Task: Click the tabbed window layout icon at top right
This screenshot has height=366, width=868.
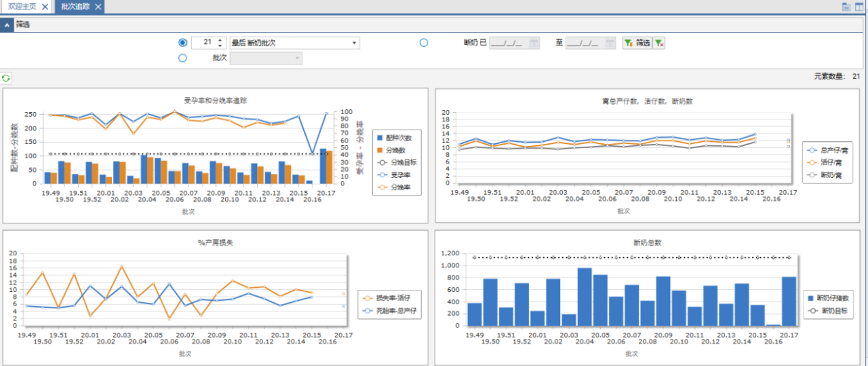Action: tap(846, 7)
